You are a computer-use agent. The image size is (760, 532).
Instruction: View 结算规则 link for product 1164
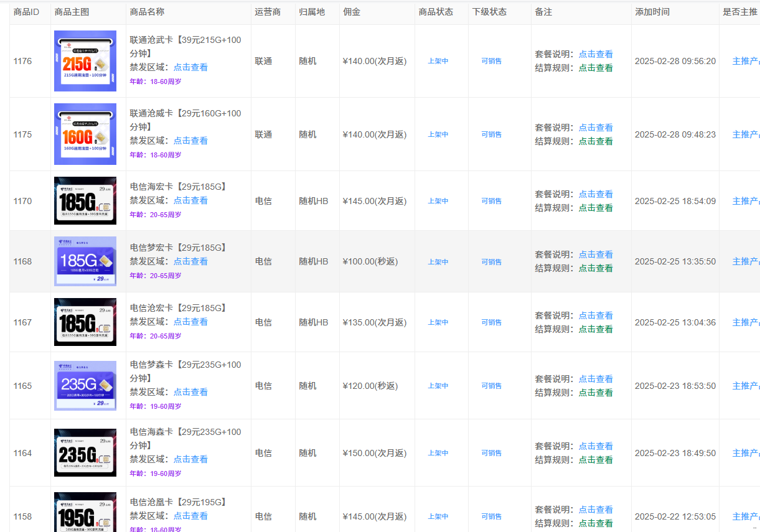596,460
